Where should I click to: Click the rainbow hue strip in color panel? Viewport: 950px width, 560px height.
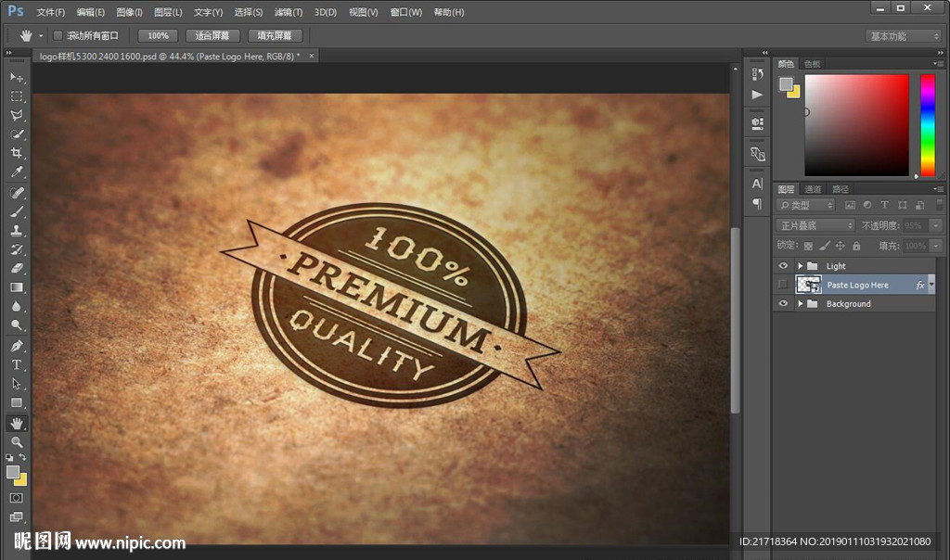click(927, 125)
